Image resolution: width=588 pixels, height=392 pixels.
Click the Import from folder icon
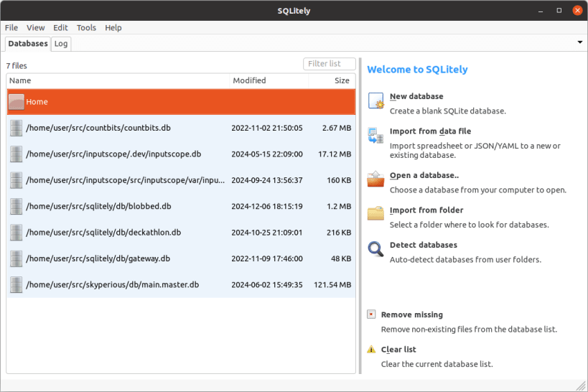[x=375, y=213]
